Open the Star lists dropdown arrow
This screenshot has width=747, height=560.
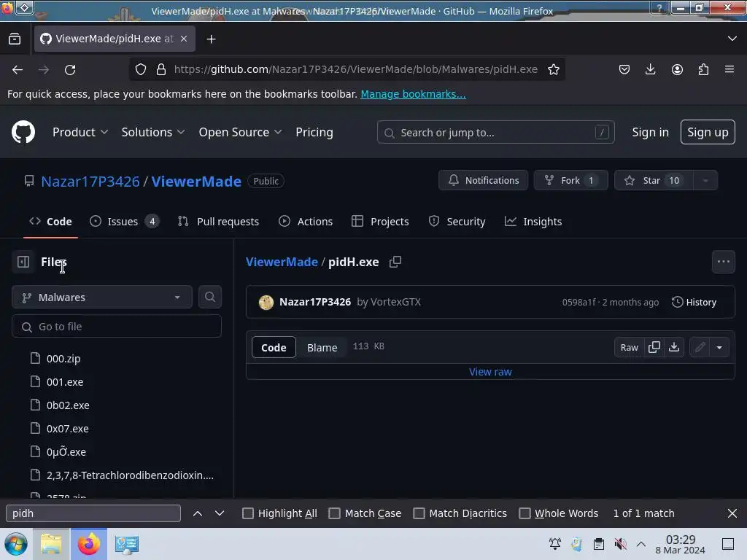click(705, 181)
